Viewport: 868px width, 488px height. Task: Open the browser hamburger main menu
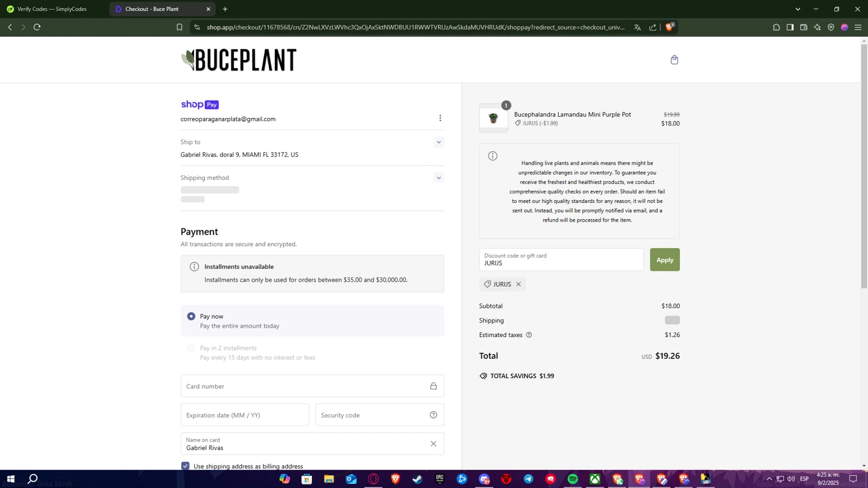pos(858,27)
